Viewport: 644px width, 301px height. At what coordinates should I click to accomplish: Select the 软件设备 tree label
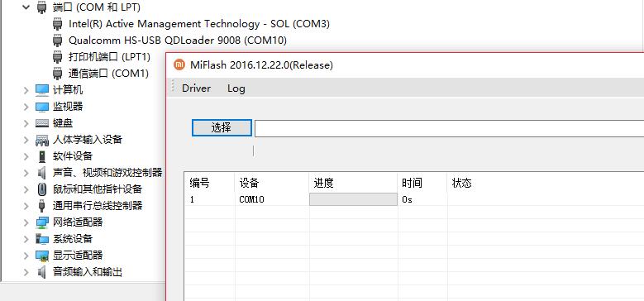click(73, 156)
